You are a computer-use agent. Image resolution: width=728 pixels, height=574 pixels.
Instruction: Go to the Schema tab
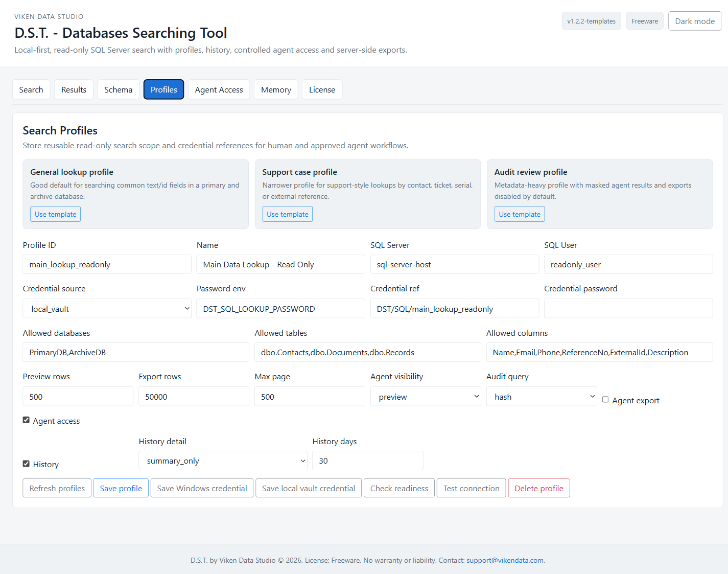tap(119, 89)
